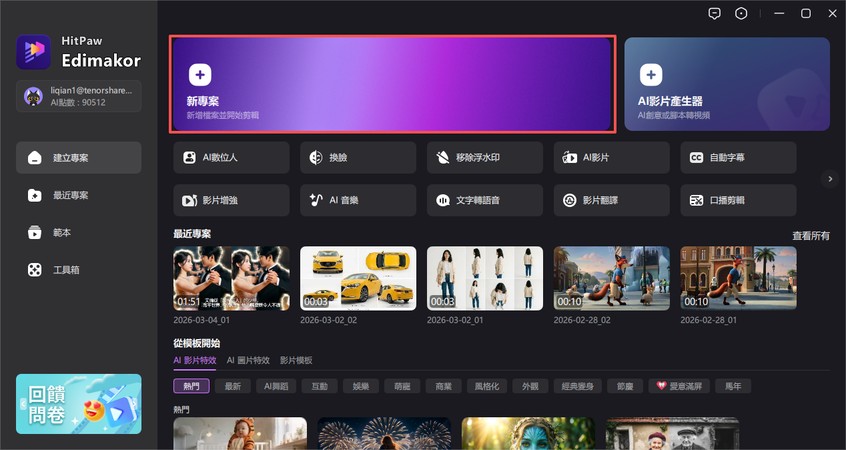Open the AI影片 tool
Image resolution: width=846 pixels, height=450 pixels.
click(x=612, y=158)
